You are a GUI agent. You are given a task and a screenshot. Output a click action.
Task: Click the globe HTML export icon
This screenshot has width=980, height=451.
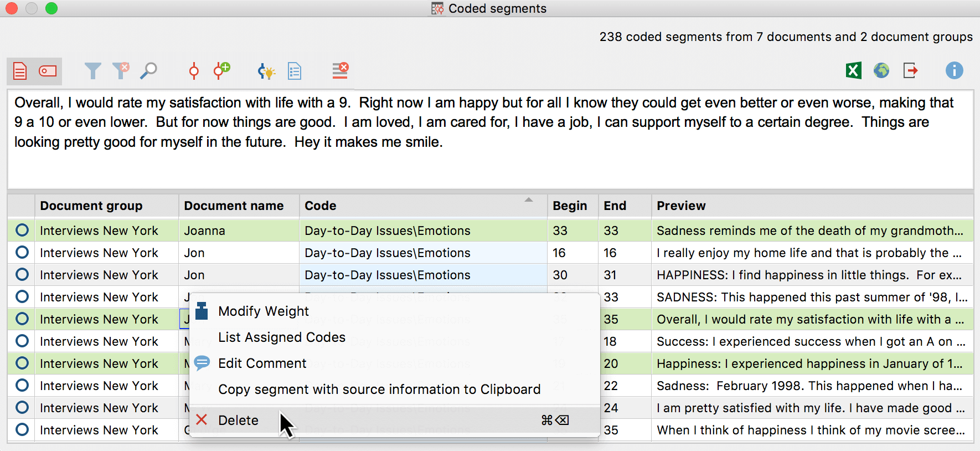[x=881, y=71]
